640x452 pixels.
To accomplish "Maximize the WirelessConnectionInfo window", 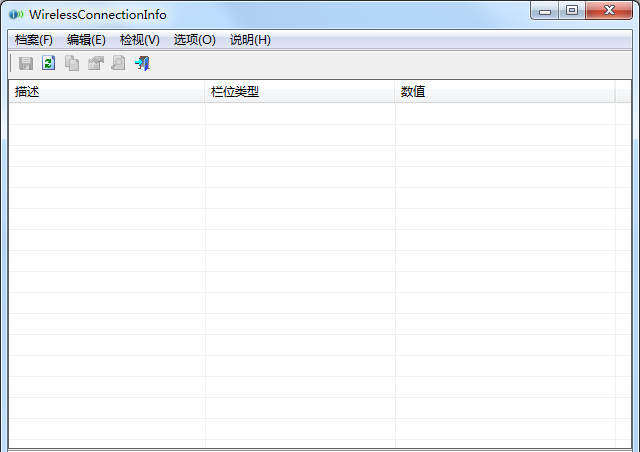I will 572,11.
